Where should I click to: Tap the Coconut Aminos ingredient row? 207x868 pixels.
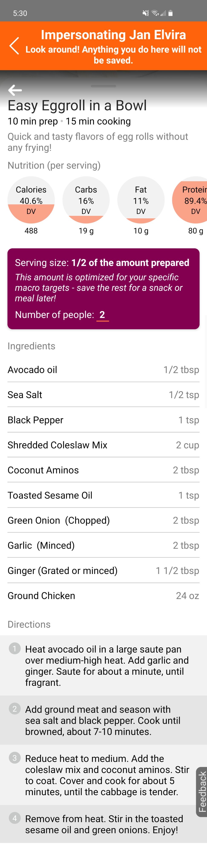pyautogui.click(x=103, y=470)
